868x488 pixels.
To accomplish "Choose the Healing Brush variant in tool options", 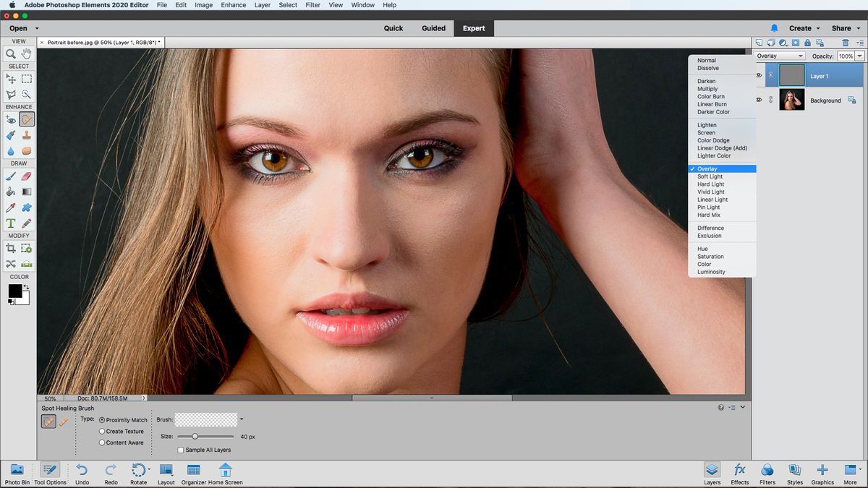I will pos(63,421).
